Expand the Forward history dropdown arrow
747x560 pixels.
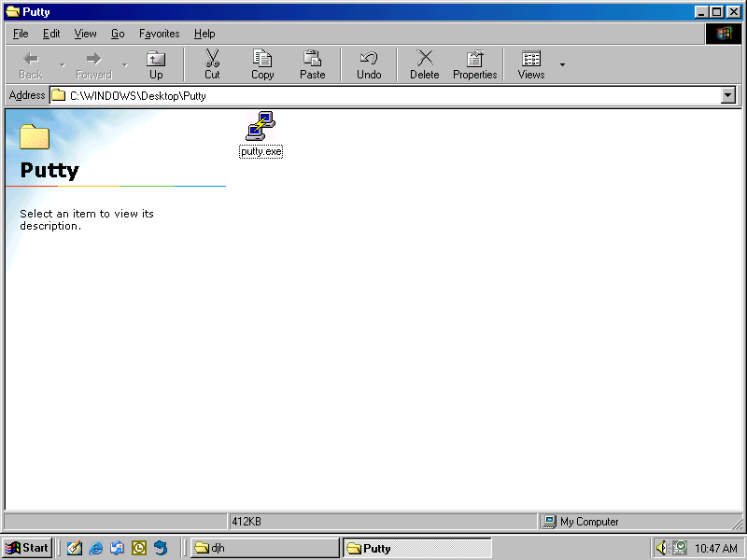(x=125, y=64)
